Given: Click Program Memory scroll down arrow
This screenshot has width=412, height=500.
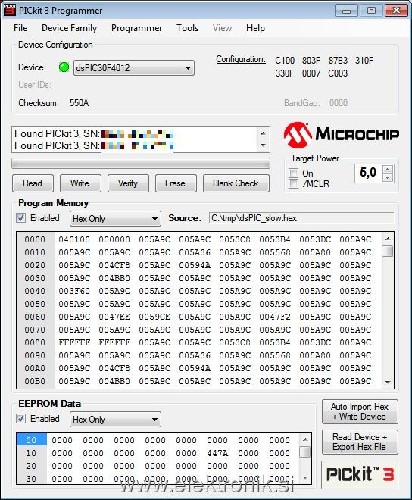Looking at the screenshot, I should pyautogui.click(x=387, y=382).
